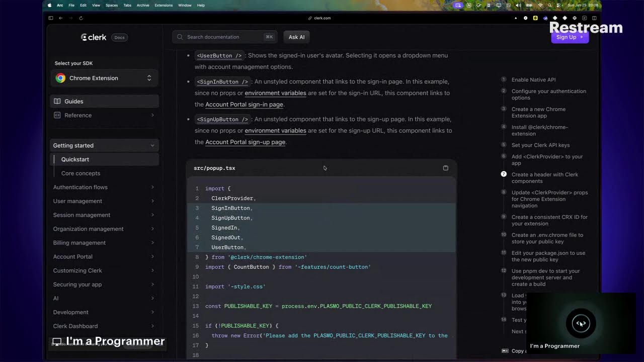Screen dimensions: 644x362
Task: Expand Account Portal
Action: coord(104,256)
